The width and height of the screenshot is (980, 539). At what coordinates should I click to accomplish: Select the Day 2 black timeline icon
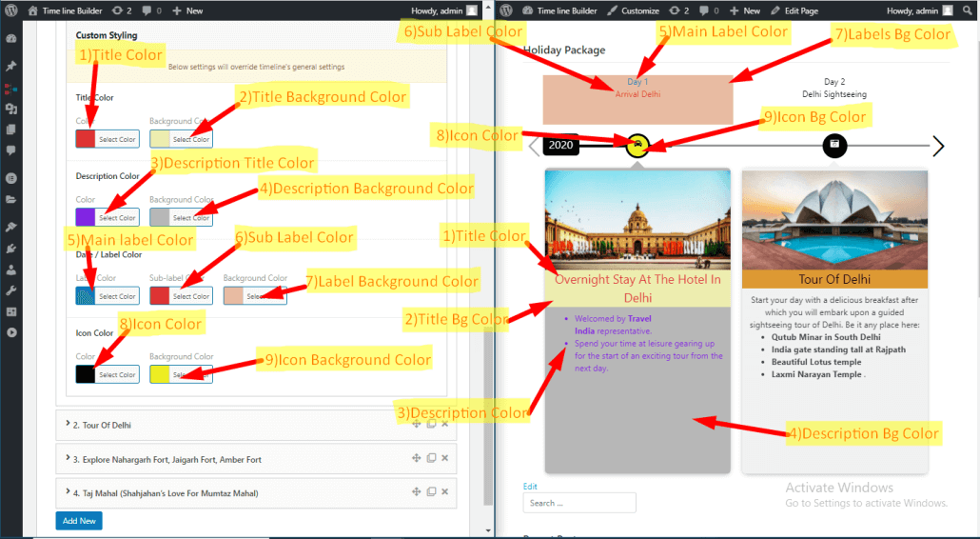pos(834,145)
